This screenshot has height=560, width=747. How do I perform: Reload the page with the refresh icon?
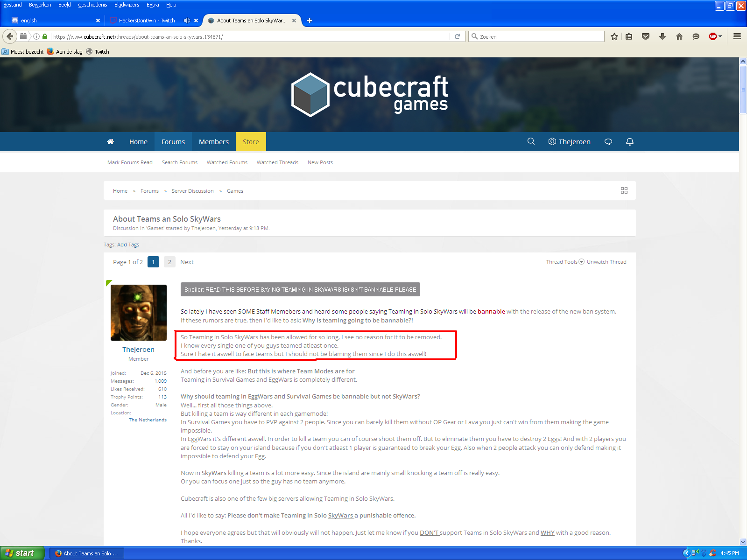pyautogui.click(x=458, y=36)
